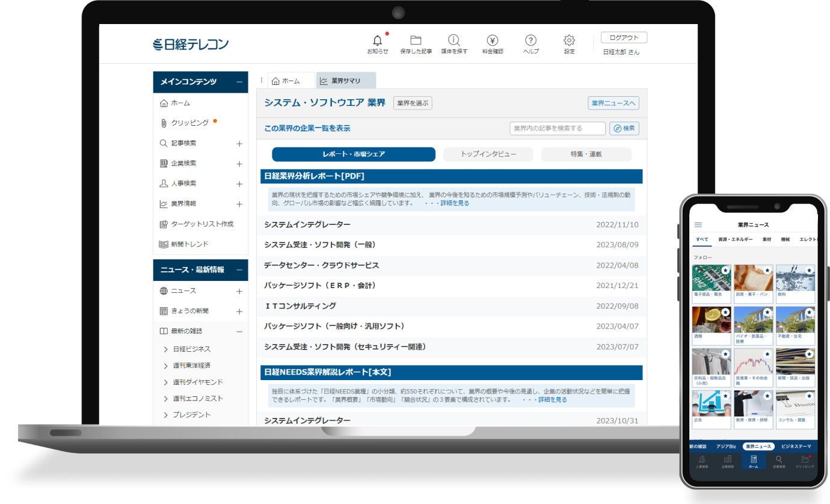Toggle follow star on 酒類 card

(725, 313)
